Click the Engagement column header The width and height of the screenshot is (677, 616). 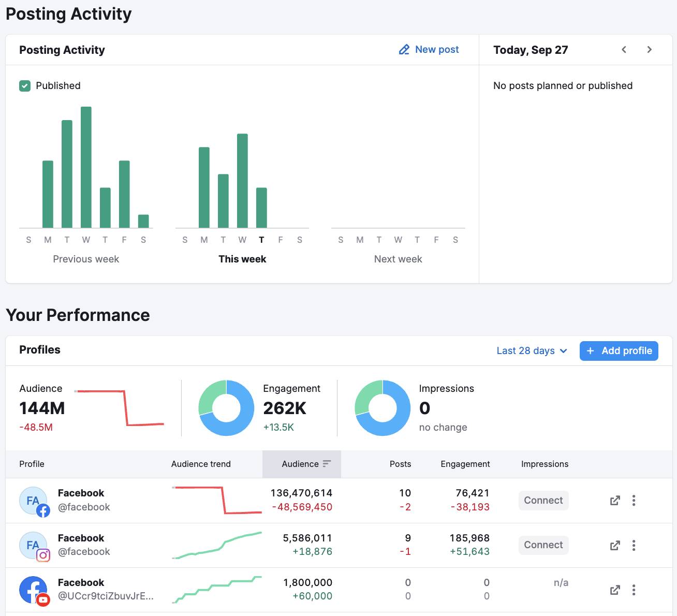click(x=465, y=464)
